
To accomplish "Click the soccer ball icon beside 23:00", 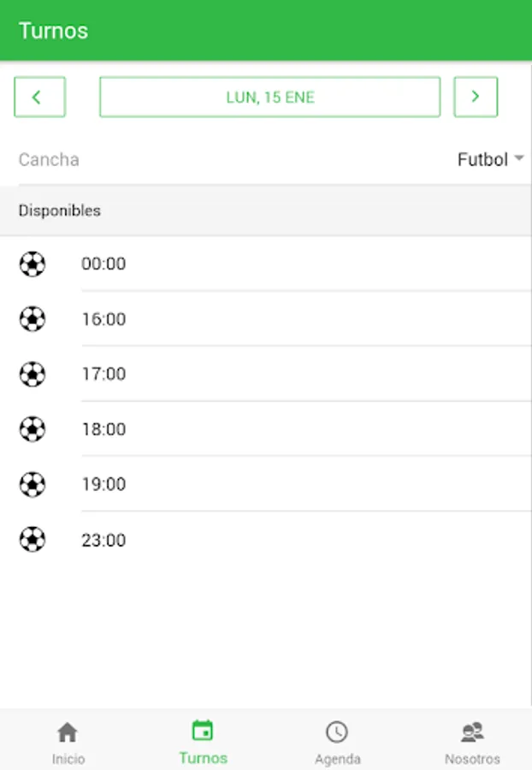I will [x=33, y=540].
